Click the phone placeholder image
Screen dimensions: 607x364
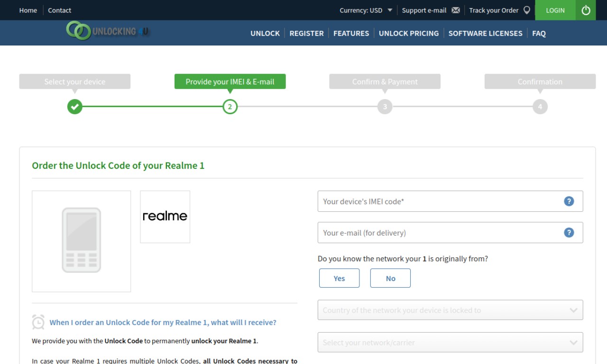coord(82,241)
